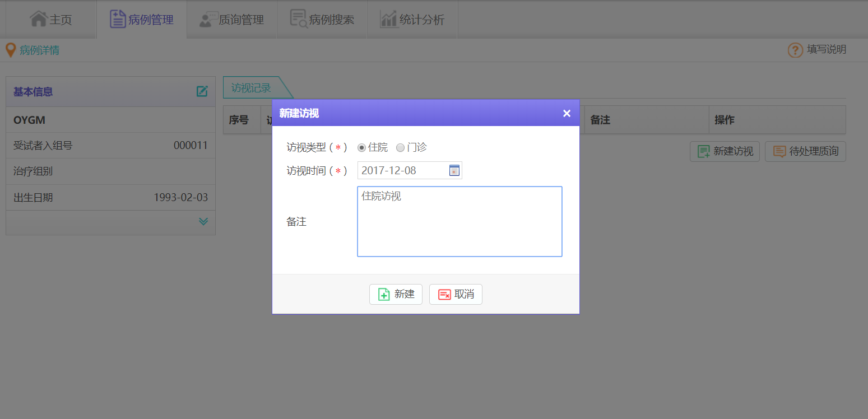Click the magnifier document icon for 病例搜索
This screenshot has width=868, height=419.
tap(298, 19)
